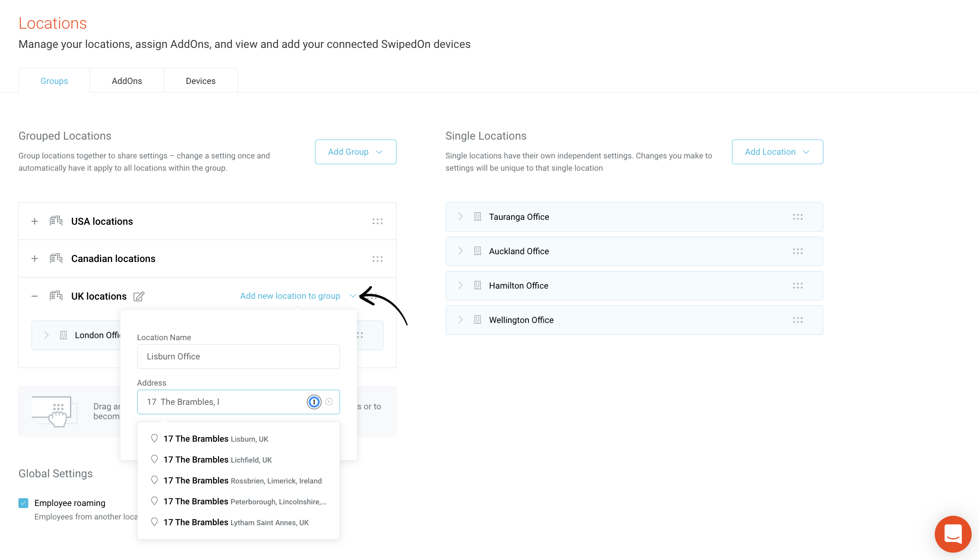Toggle the Employee roaming checkbox
Viewport: 979px width, 560px height.
(23, 503)
